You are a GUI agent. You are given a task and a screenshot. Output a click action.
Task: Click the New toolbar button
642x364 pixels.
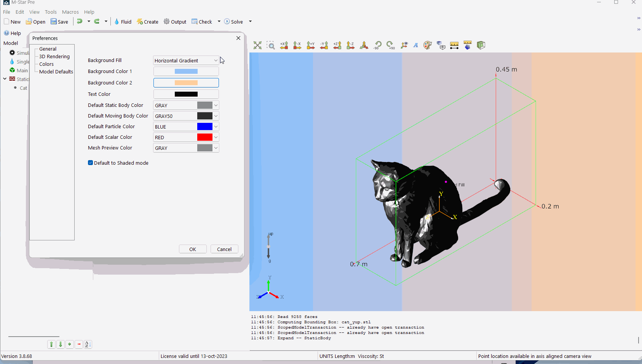click(x=12, y=22)
